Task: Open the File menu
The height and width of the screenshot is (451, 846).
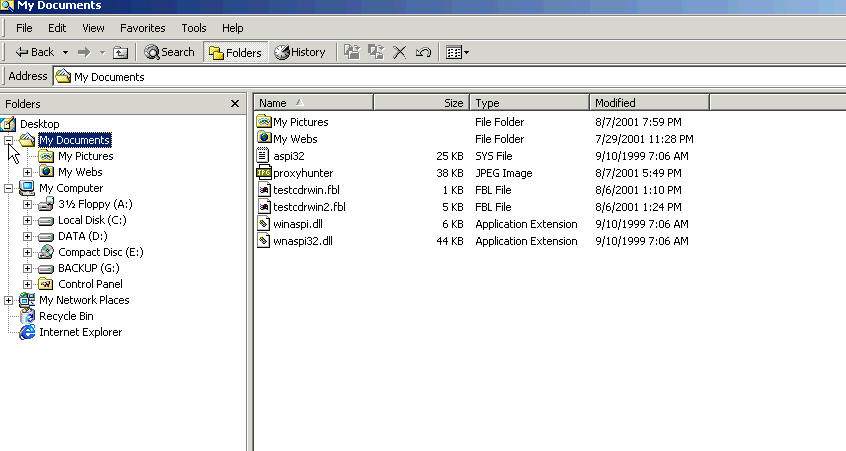Action: (x=24, y=28)
